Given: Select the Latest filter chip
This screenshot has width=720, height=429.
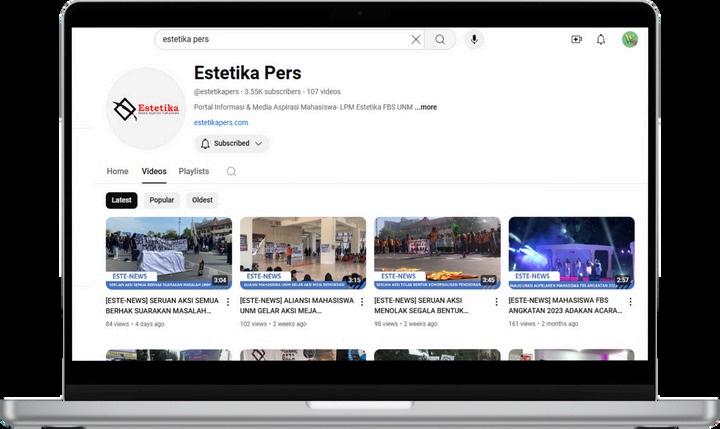Looking at the screenshot, I should click(x=121, y=200).
